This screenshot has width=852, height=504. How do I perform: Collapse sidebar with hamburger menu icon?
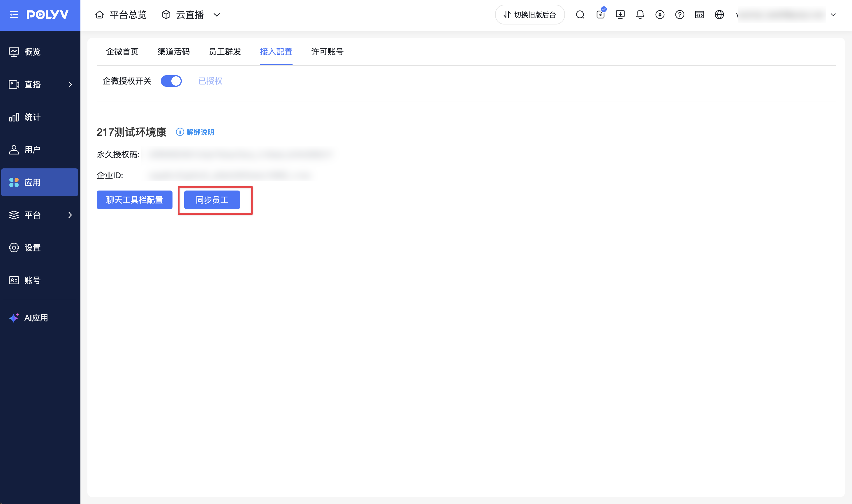coord(14,15)
